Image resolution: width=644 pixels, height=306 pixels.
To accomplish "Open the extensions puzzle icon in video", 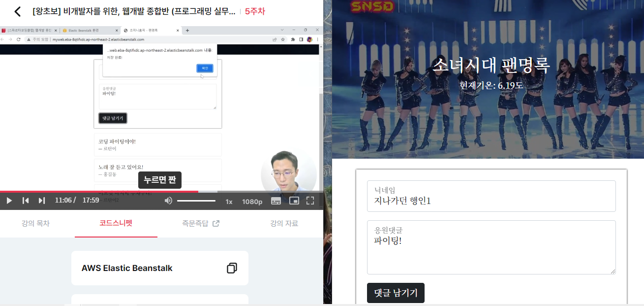I will [293, 39].
